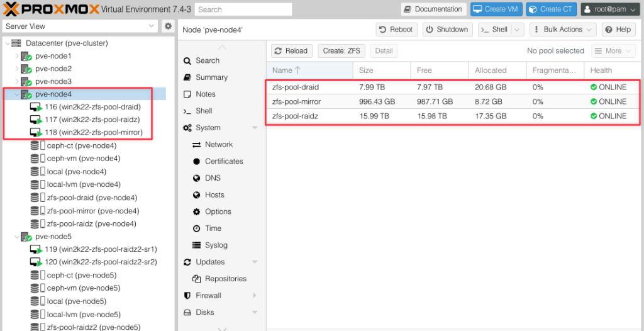Click the Create CT button
The height and width of the screenshot is (331, 644).
(x=551, y=9)
